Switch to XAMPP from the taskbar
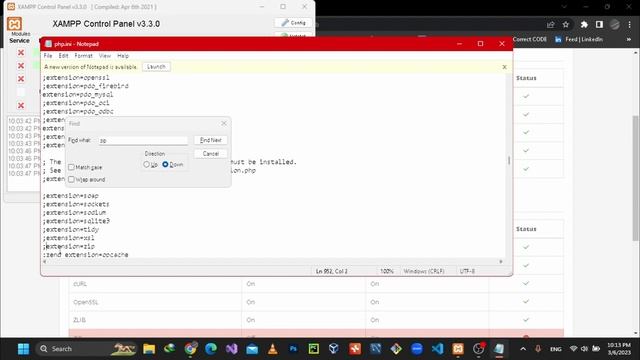 (458, 349)
